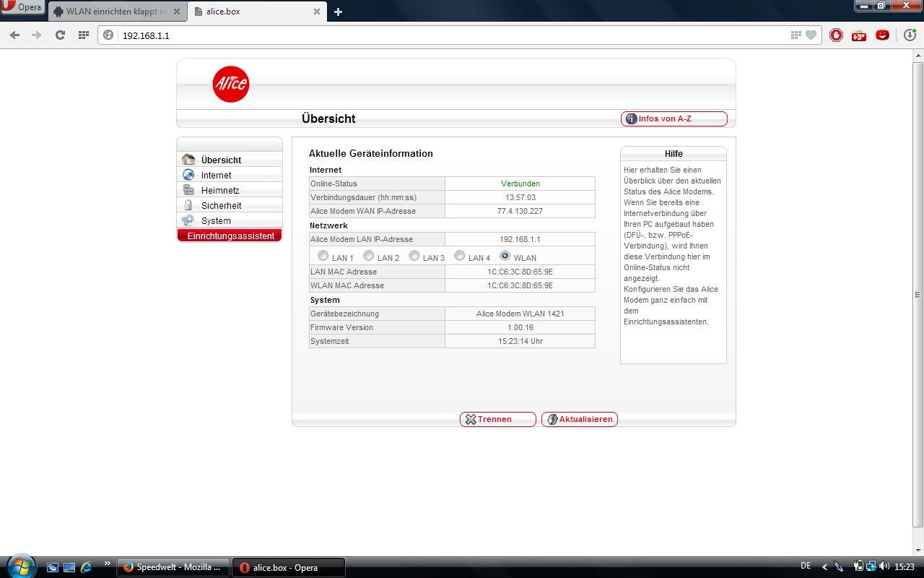Click the WAN IP 77.4.130.227
The image size is (924, 578).
click(x=520, y=211)
